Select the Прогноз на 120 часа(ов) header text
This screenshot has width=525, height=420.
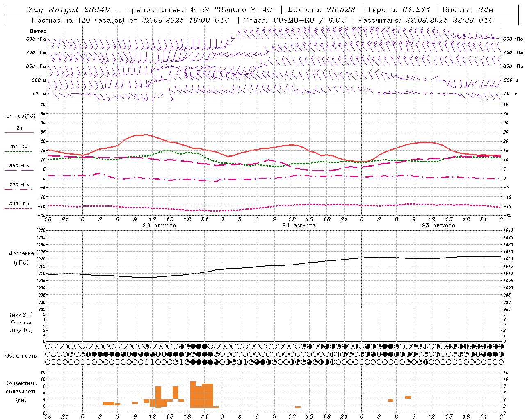(79, 20)
